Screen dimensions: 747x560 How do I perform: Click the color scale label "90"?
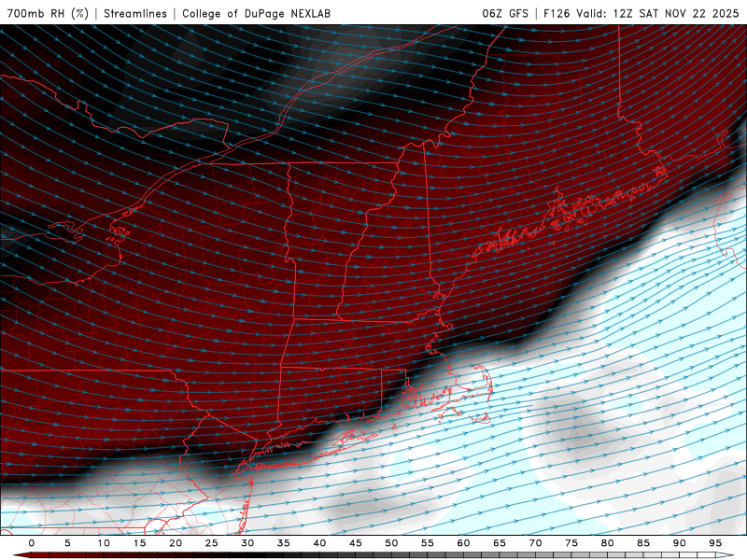[679, 543]
